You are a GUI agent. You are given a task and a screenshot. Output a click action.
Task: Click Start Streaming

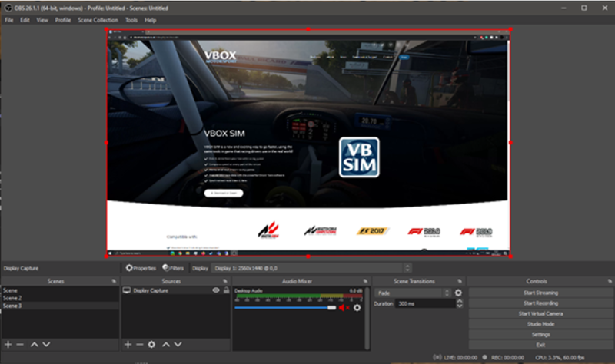[540, 293]
